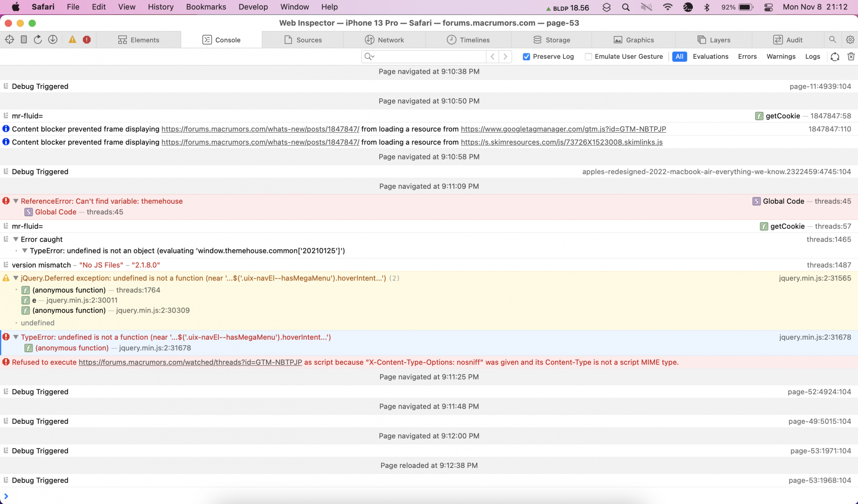Collapse the jQuery.Deferred exception warning entry
The height and width of the screenshot is (504, 858).
tap(16, 278)
